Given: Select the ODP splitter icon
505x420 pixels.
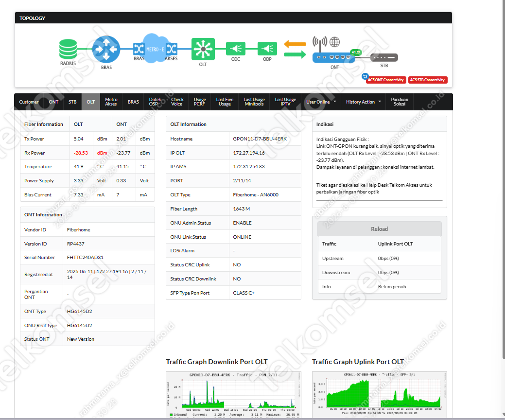Looking at the screenshot, I should [267, 49].
